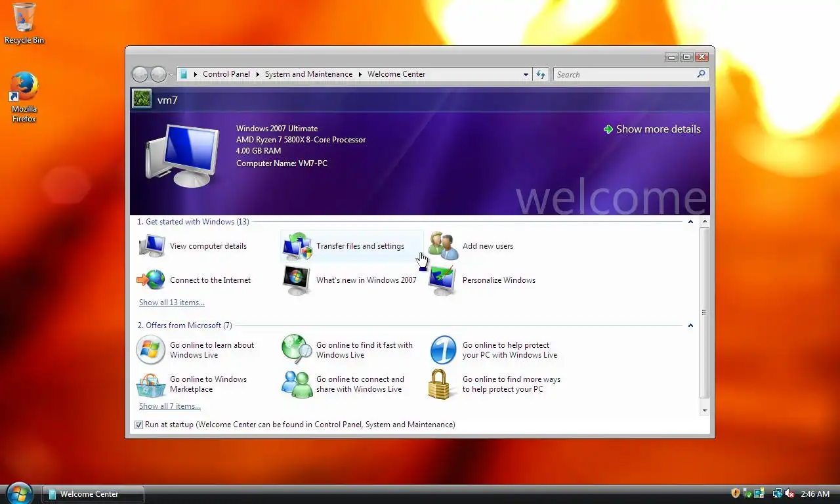Open the recent pages dropdown arrow
This screenshot has width=840, height=504.
[x=171, y=74]
